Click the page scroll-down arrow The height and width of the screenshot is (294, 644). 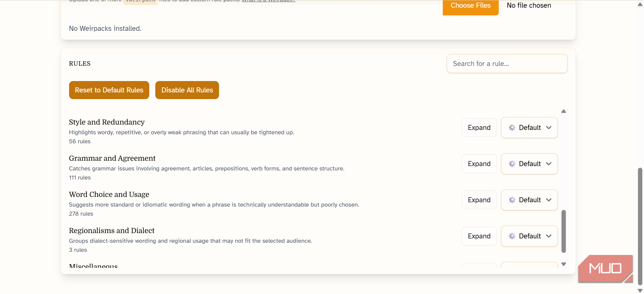coord(640,290)
